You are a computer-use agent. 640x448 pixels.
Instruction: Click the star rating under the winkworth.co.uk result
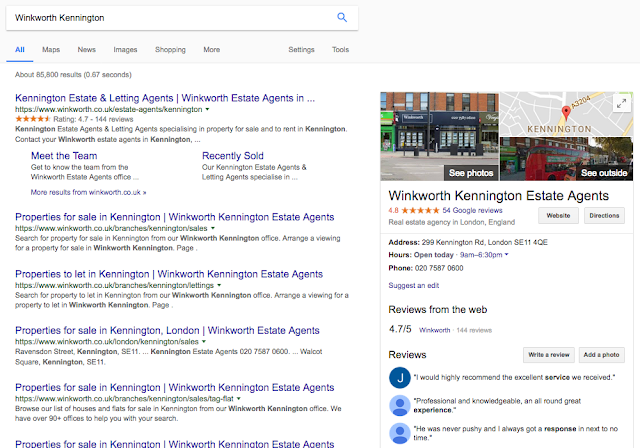[x=33, y=119]
